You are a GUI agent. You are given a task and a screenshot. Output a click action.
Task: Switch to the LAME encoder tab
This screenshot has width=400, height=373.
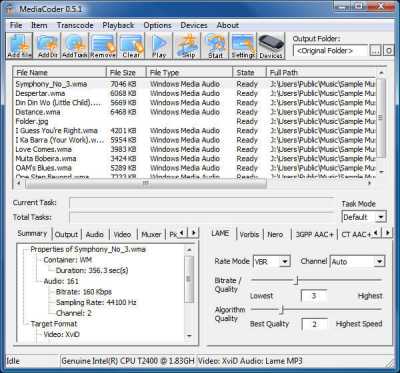point(220,233)
